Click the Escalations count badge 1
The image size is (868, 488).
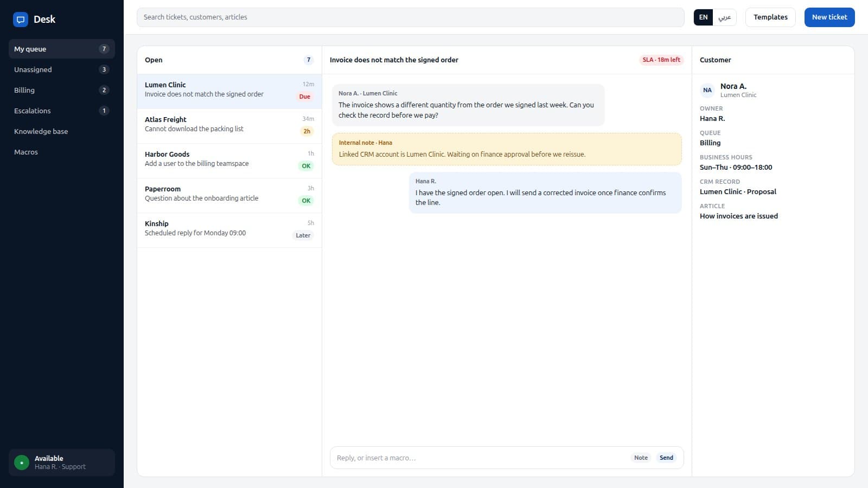104,111
